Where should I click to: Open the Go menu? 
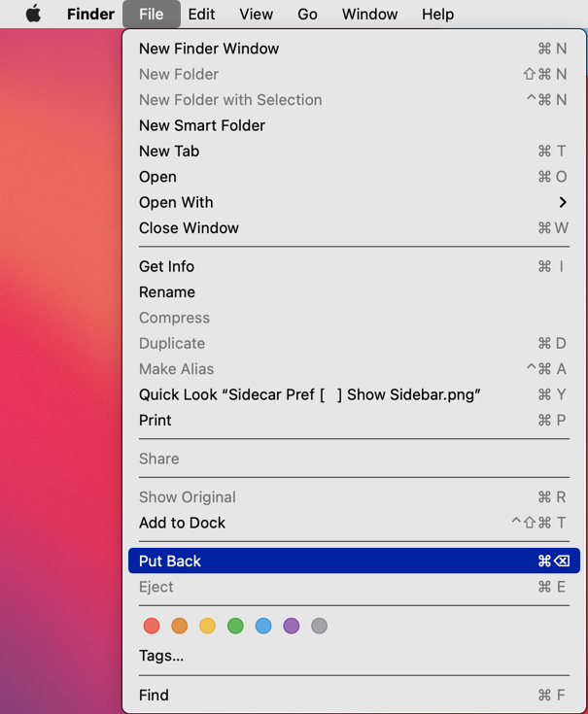307,15
